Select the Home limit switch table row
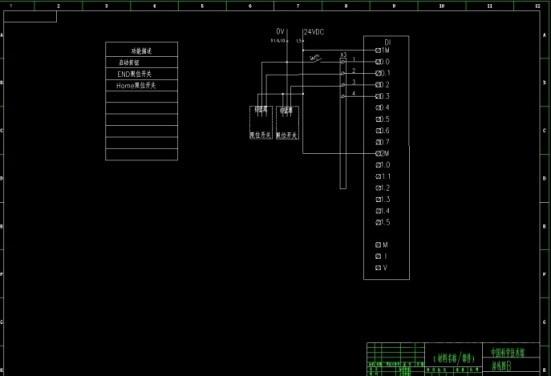 [142, 85]
